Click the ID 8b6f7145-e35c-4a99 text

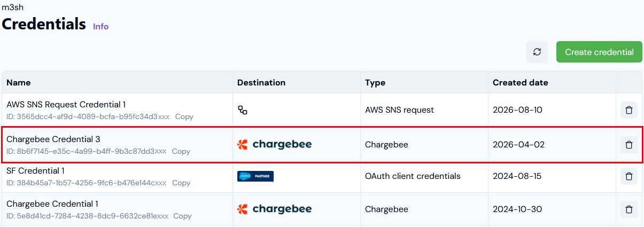[x=86, y=151]
